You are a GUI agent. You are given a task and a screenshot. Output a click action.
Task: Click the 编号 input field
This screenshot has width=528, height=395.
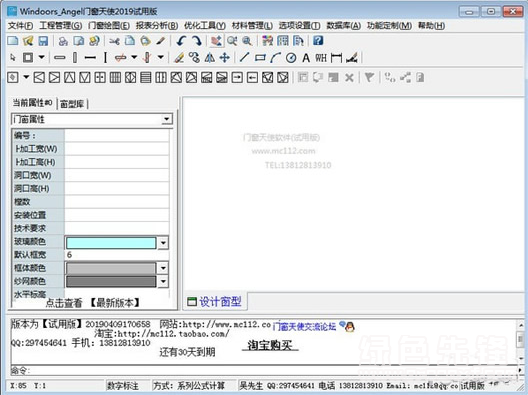(117, 135)
